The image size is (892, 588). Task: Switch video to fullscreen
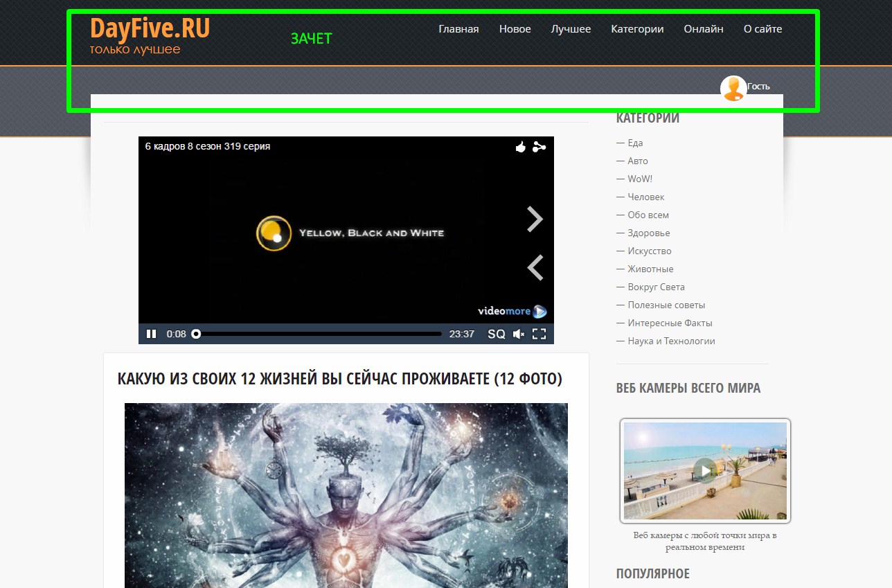click(x=539, y=334)
